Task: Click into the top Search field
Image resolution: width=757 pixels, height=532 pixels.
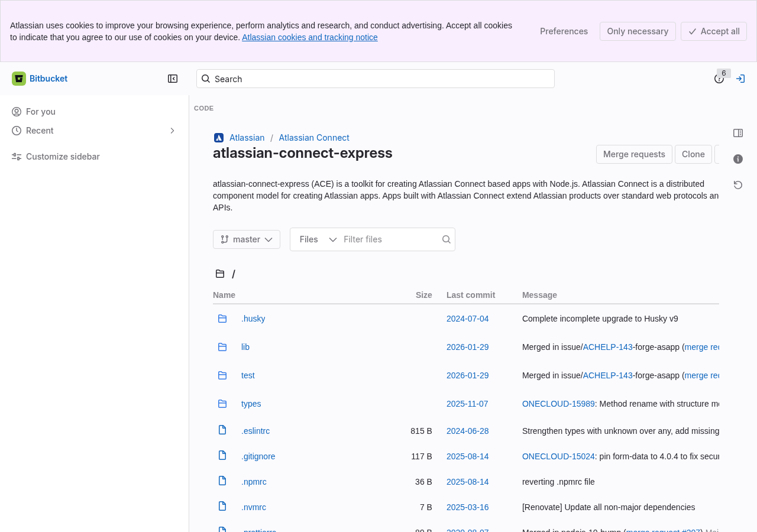Action: click(376, 79)
